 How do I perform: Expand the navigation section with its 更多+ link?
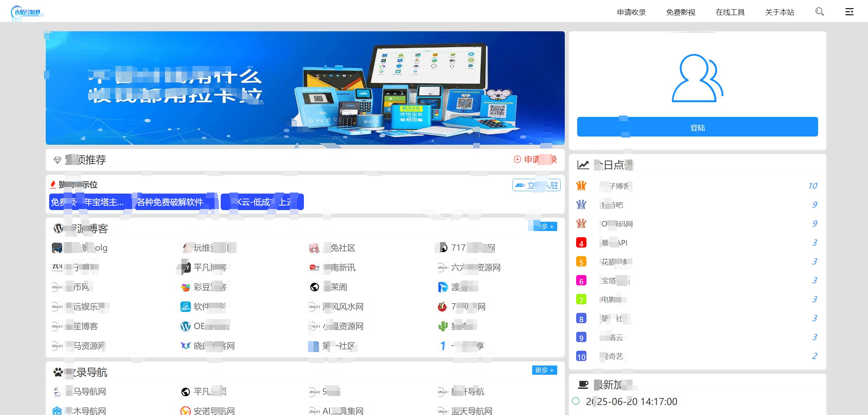pos(544,370)
